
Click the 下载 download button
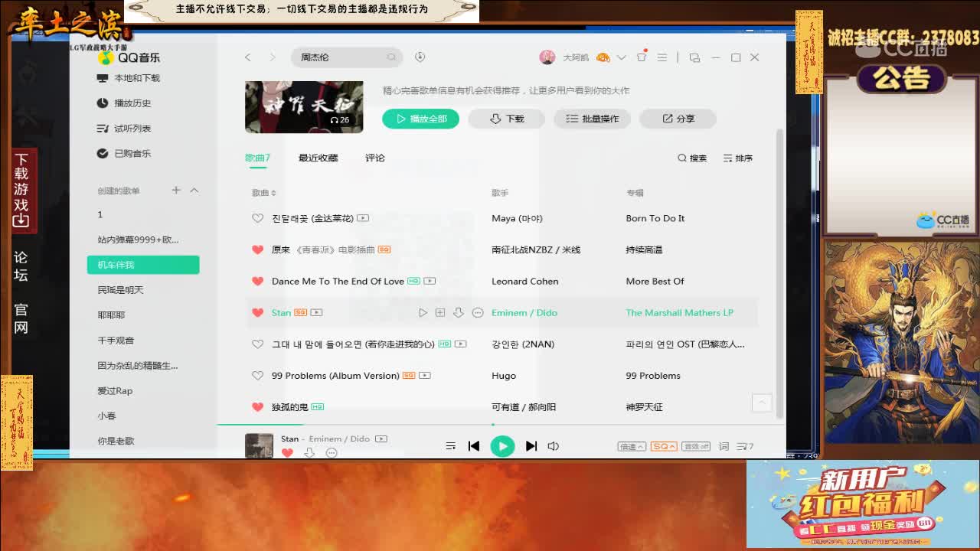(x=506, y=119)
